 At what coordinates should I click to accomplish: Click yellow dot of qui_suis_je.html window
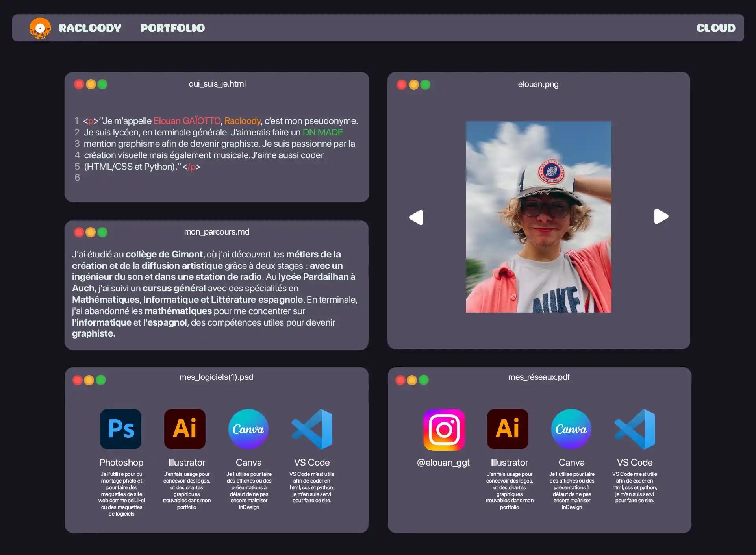coord(91,84)
